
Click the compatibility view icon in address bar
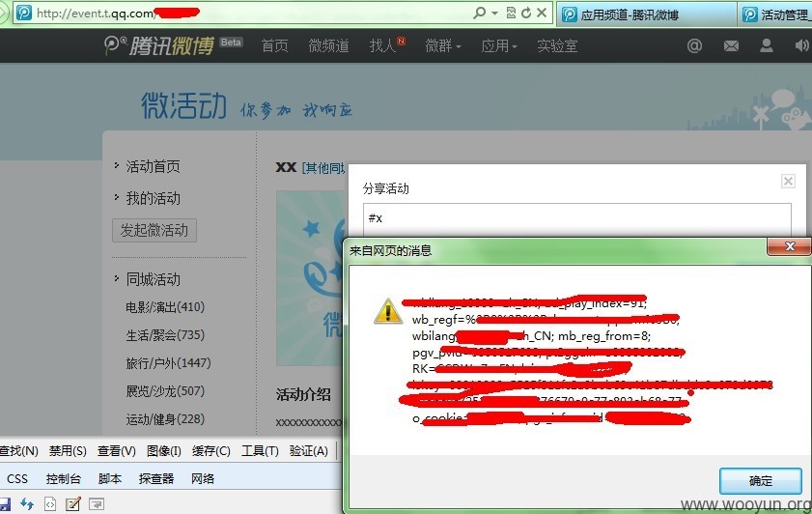511,13
